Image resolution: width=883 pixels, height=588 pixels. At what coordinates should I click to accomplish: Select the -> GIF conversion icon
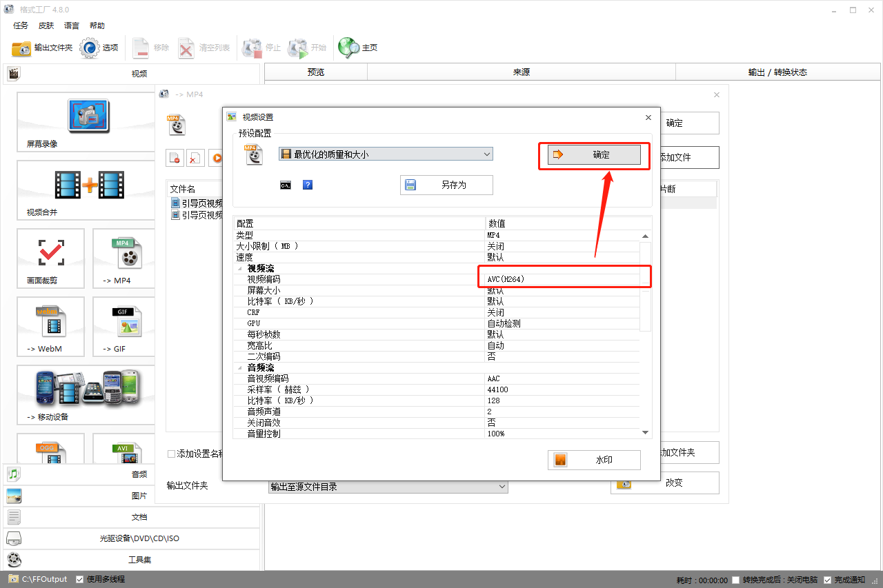(x=126, y=321)
